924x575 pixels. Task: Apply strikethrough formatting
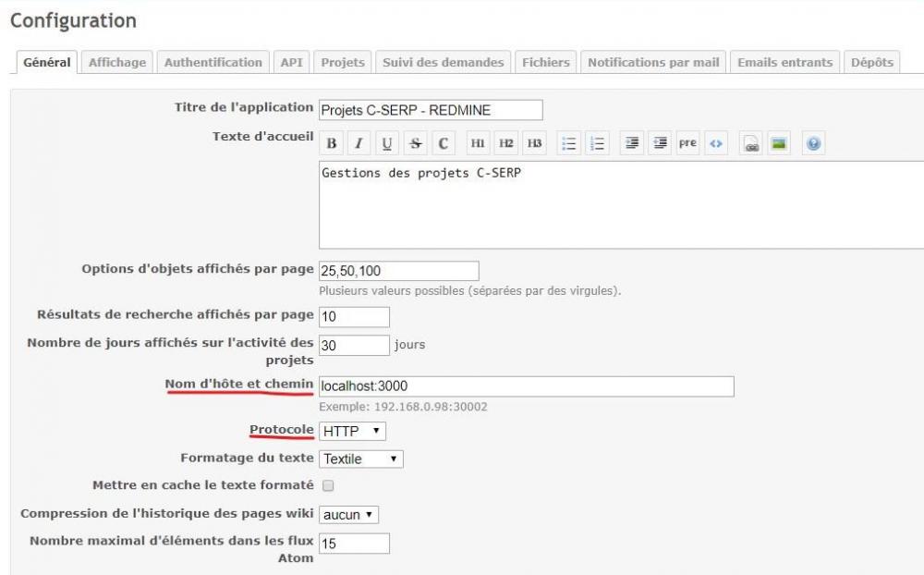(415, 143)
